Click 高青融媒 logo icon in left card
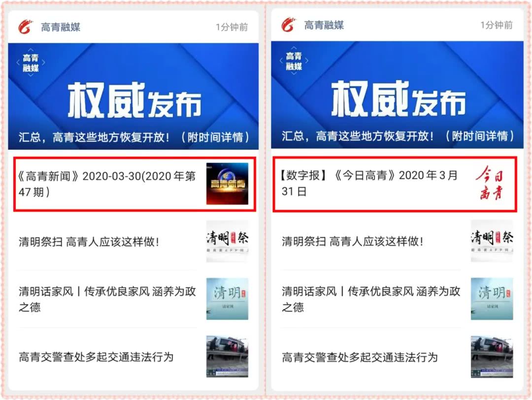The image size is (532, 400). pos(26,27)
